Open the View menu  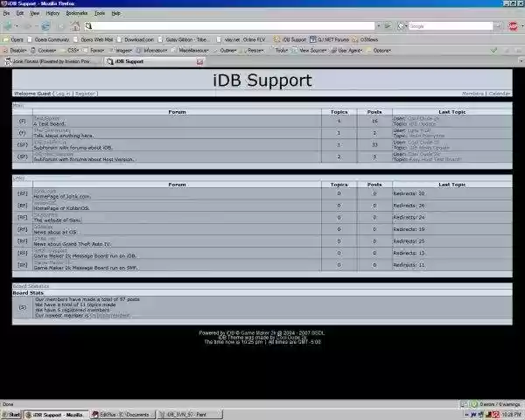click(34, 13)
